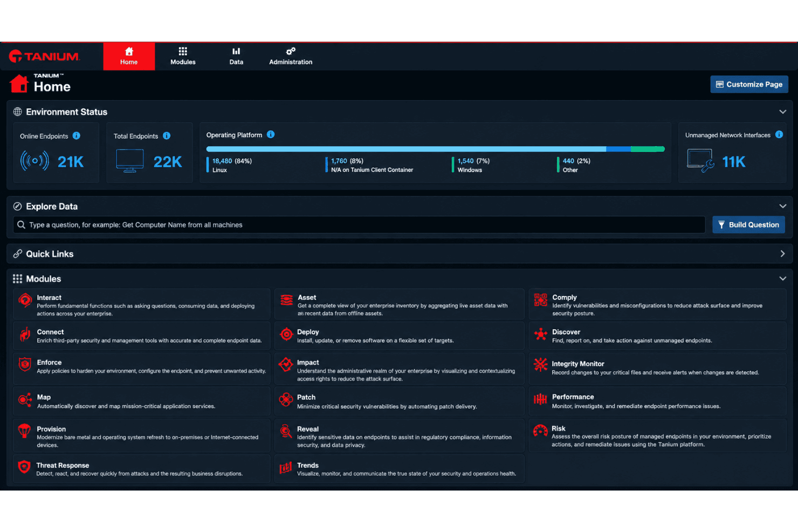Click the Risk gauge icon
The image size is (798, 532).
point(540,431)
